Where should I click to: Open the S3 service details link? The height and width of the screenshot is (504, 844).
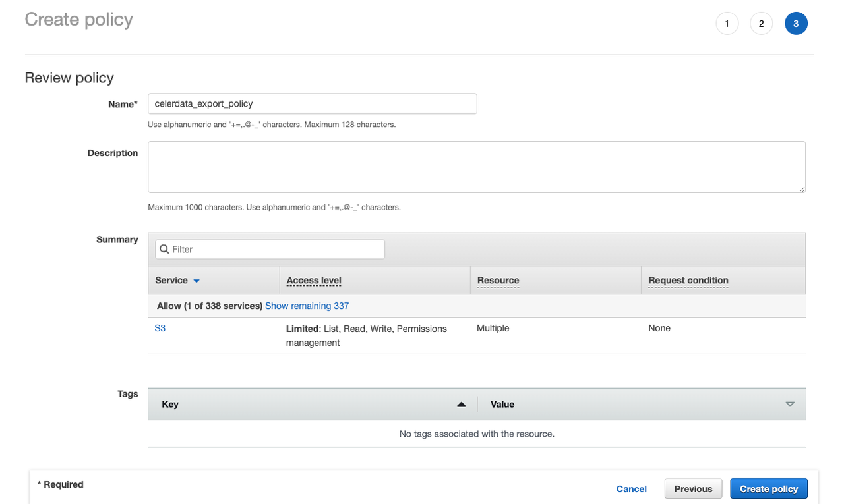(x=160, y=327)
